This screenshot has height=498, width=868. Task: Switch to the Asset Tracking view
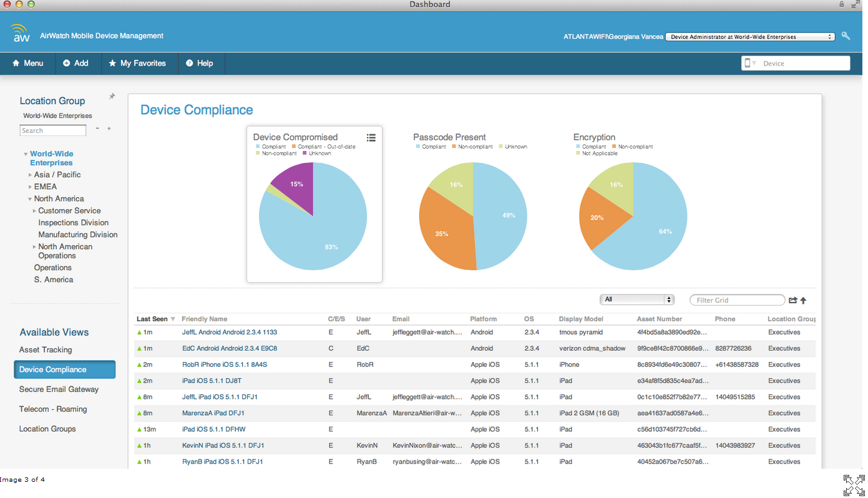click(46, 349)
